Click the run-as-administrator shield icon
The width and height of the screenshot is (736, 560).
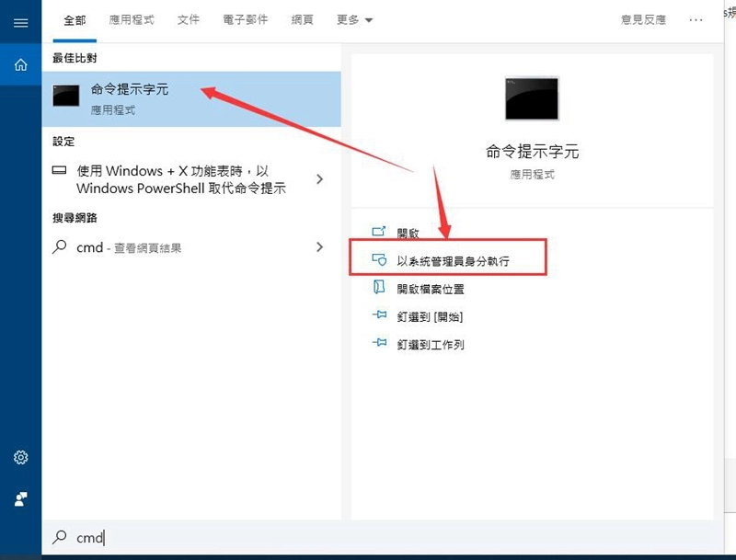click(x=379, y=259)
